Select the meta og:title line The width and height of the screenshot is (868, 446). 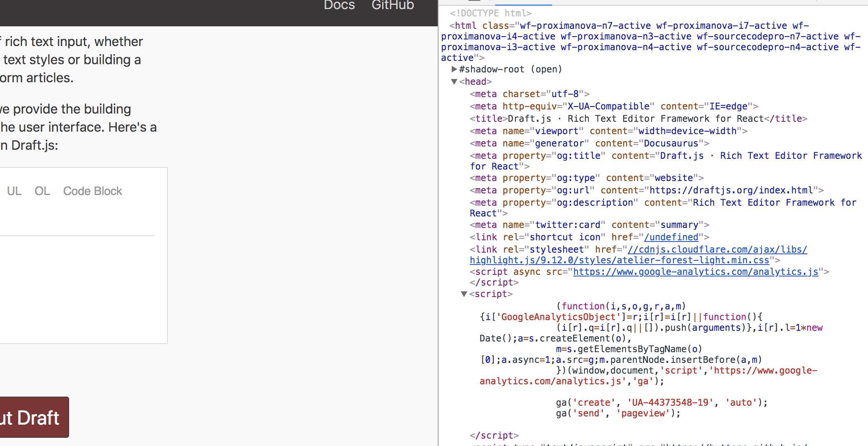(666, 161)
